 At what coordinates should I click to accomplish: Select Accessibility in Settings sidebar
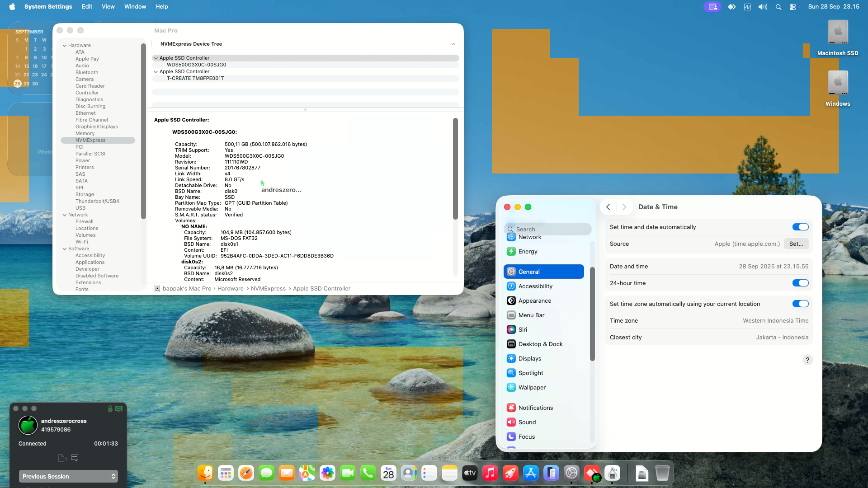(544, 286)
